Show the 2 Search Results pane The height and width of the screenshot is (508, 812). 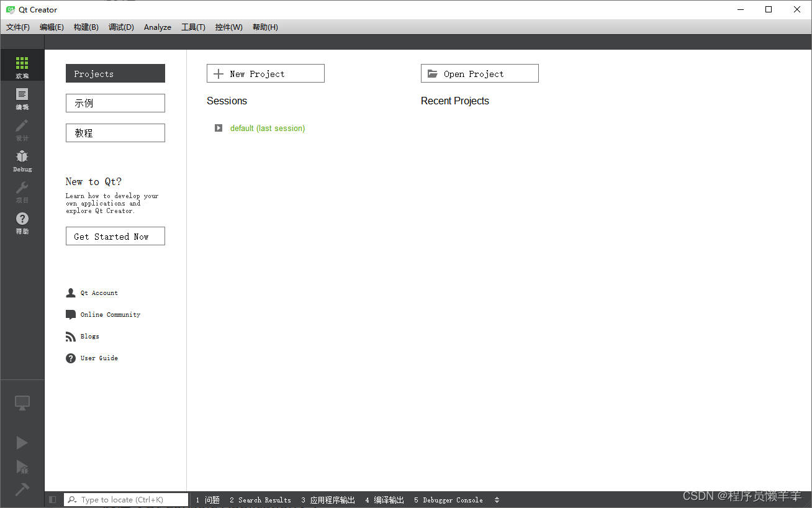click(260, 500)
